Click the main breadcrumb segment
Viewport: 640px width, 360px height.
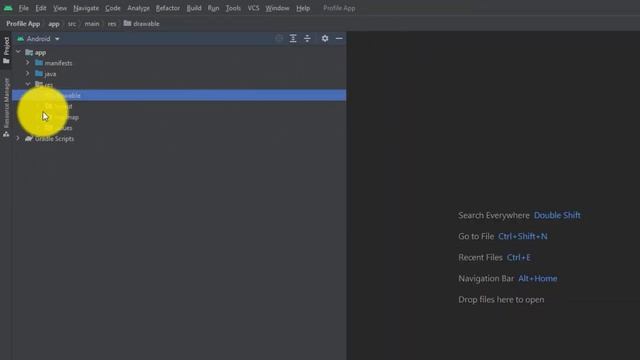point(92,24)
